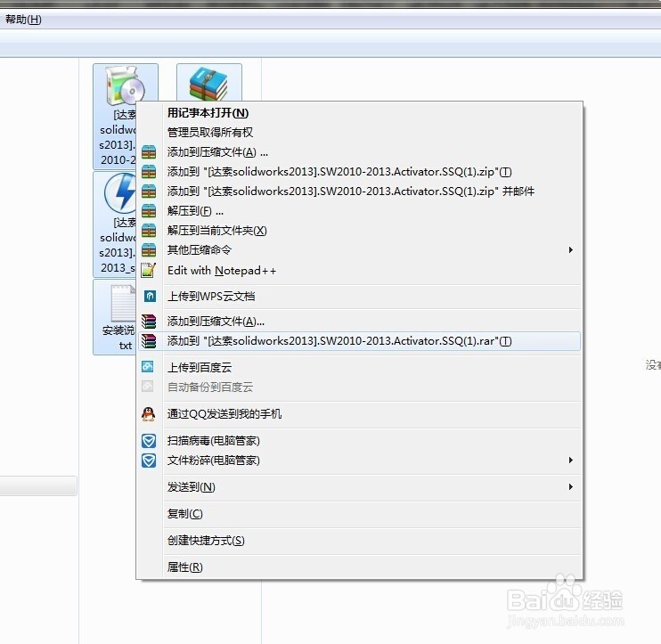This screenshot has height=644, width=661.
Task: Select 扫描病毒(电脑管家)
Action: [x=213, y=441]
